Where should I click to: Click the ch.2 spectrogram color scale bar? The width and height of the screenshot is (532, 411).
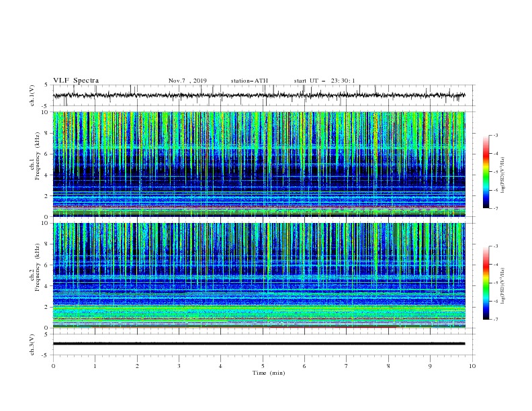pyautogui.click(x=486, y=283)
